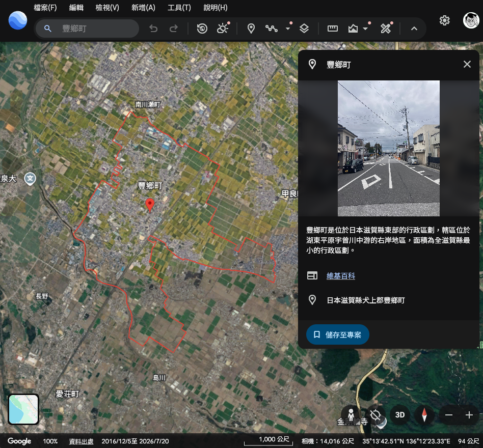Toggle the rotation sync-disabled icon
483x448 pixels.
coord(375,415)
